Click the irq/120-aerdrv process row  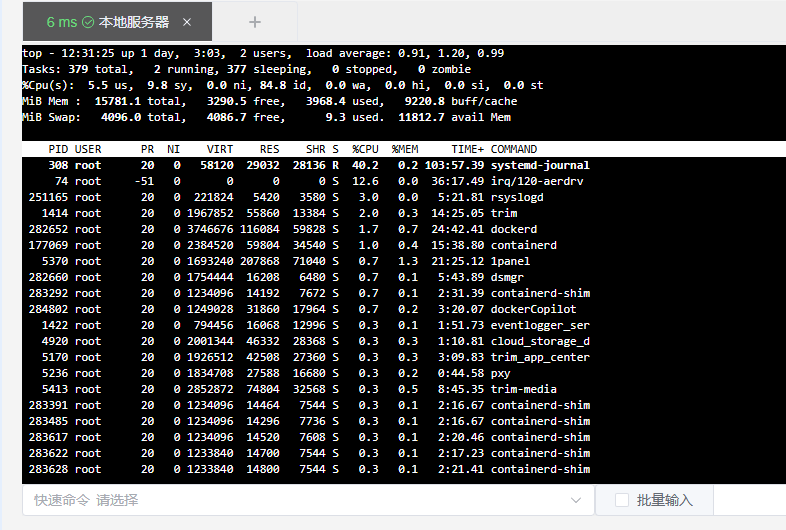tap(306, 182)
